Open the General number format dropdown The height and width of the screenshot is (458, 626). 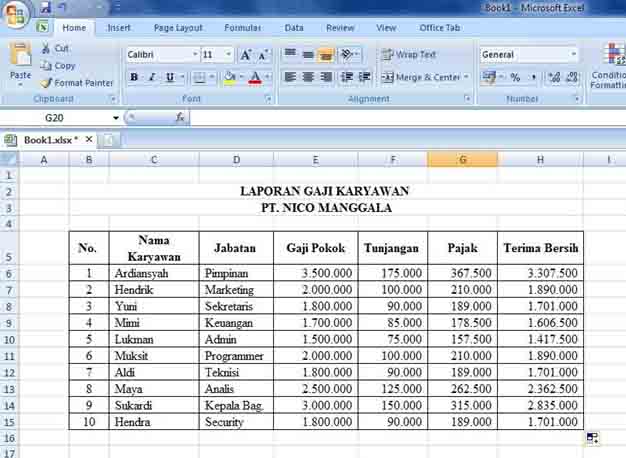(573, 54)
